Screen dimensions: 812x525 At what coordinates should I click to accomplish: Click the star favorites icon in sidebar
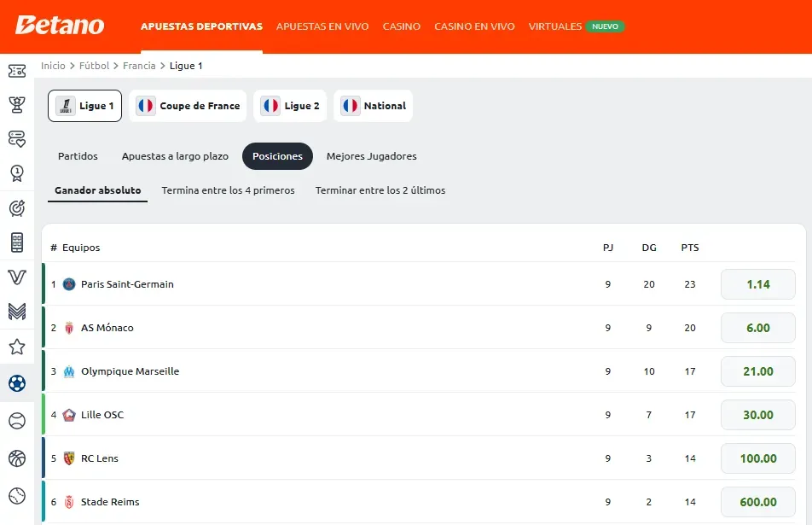pos(17,347)
